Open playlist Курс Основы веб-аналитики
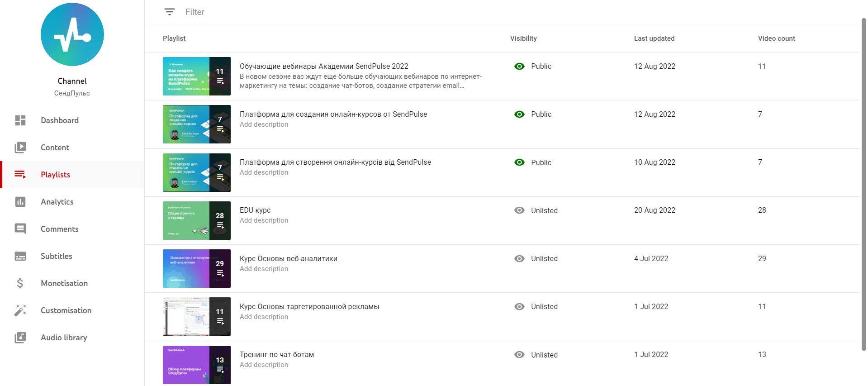Image resolution: width=868 pixels, height=386 pixels. pyautogui.click(x=289, y=258)
